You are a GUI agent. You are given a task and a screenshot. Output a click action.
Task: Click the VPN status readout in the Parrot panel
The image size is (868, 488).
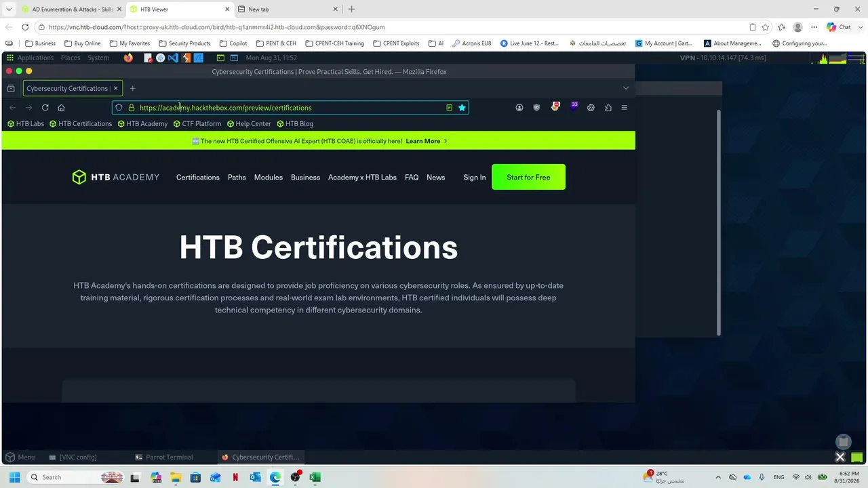coord(723,58)
